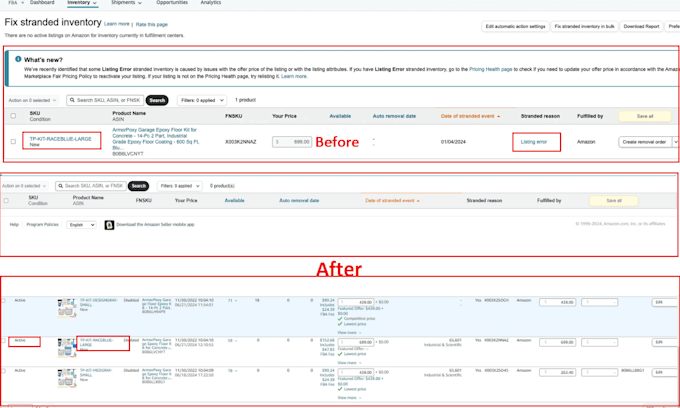
Task: Open the Inventory menu dropdown
Action: point(82,3)
